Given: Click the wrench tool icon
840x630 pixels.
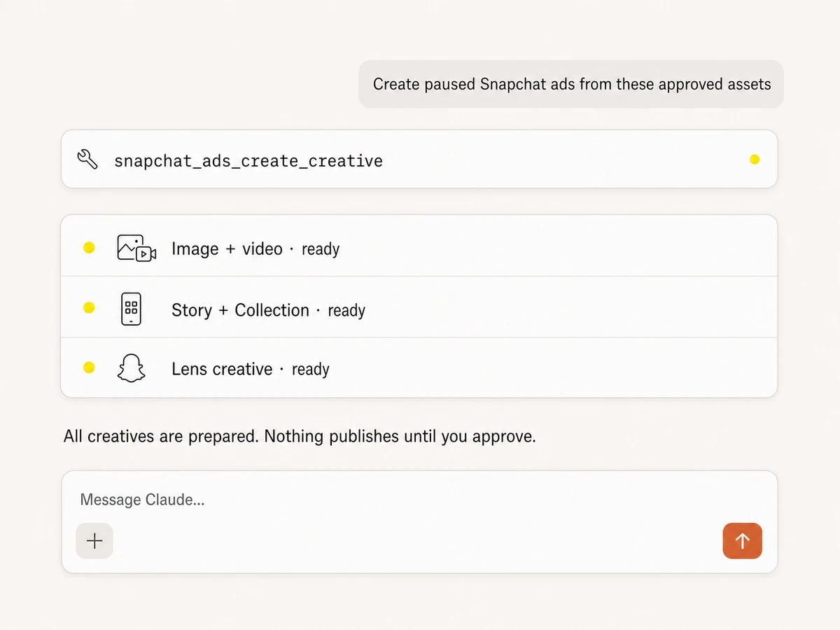Looking at the screenshot, I should 87,160.
